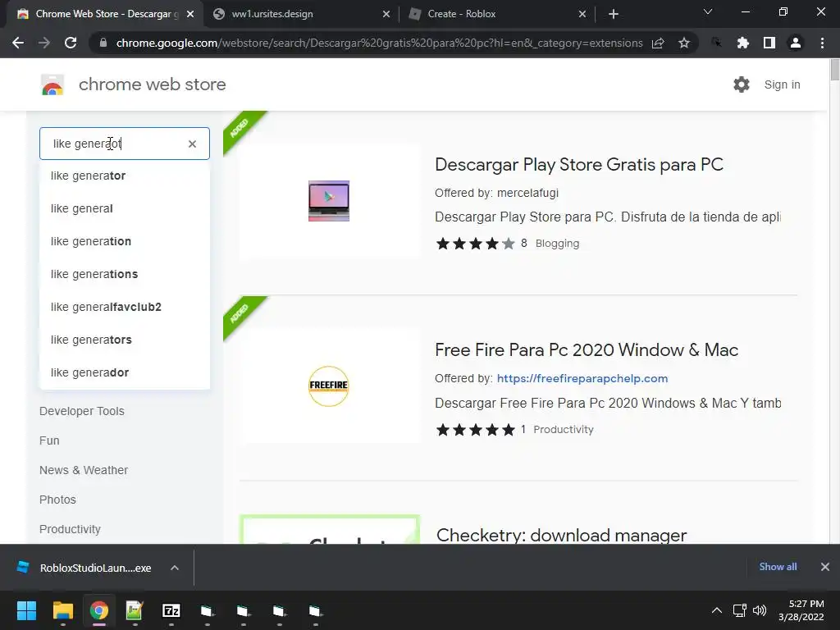Click the browser forward arrow
Image resolution: width=840 pixels, height=630 pixels.
click(44, 43)
